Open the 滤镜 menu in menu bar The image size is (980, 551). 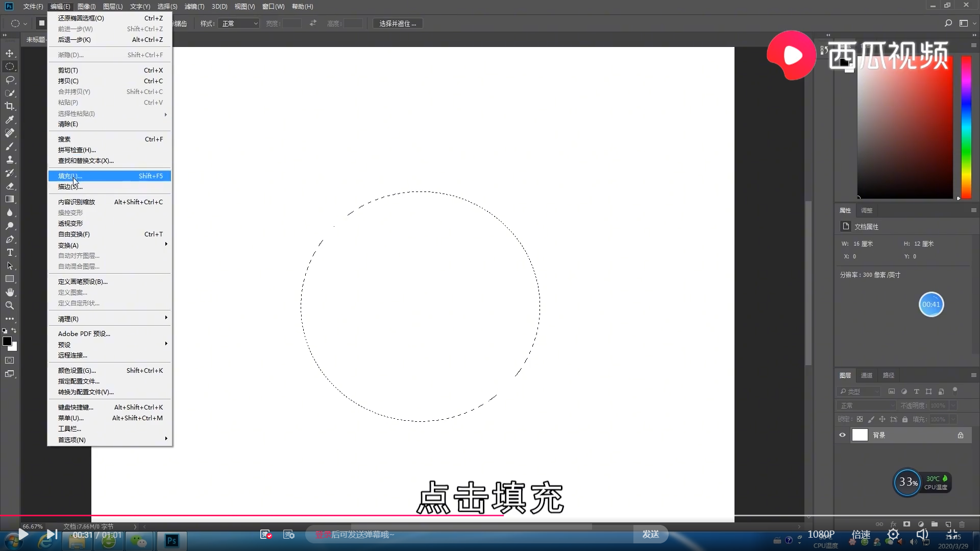(x=194, y=7)
